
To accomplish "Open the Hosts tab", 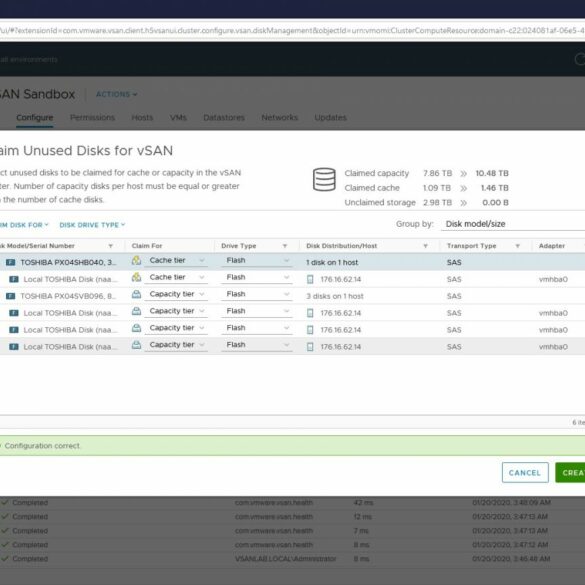I will [x=142, y=118].
